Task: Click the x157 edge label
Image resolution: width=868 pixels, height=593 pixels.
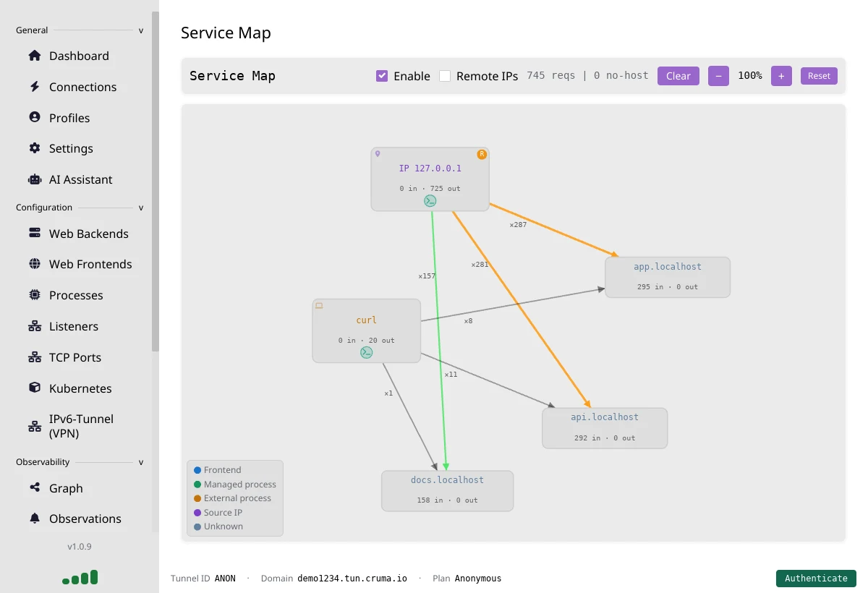Action: point(427,276)
